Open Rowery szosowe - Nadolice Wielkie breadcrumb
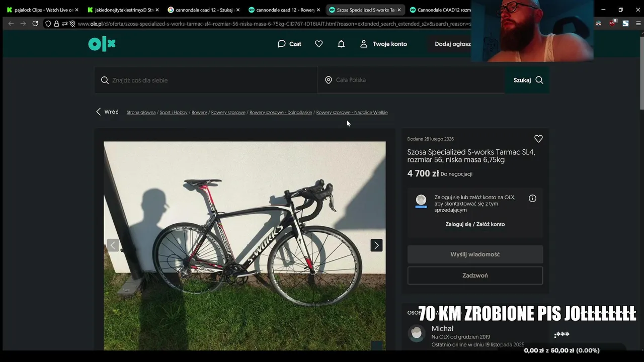644x362 pixels. pos(352,113)
